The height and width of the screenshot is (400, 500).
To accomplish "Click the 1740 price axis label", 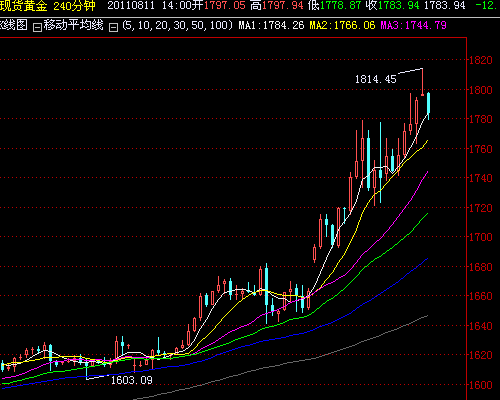I will pos(481,178).
